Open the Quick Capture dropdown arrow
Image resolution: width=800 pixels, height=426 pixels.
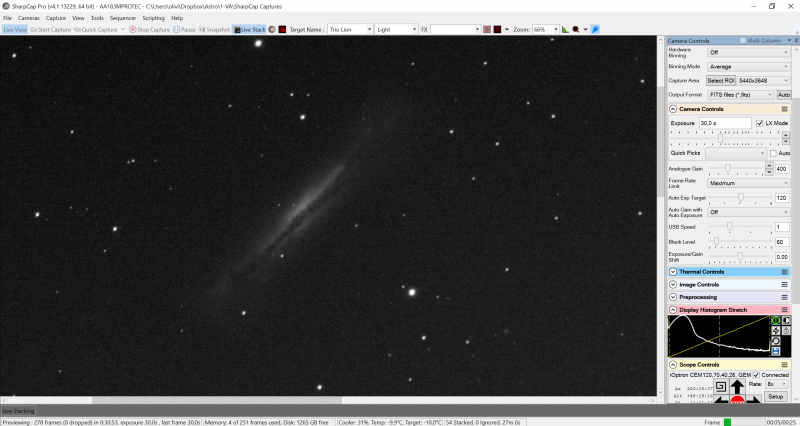(122, 30)
